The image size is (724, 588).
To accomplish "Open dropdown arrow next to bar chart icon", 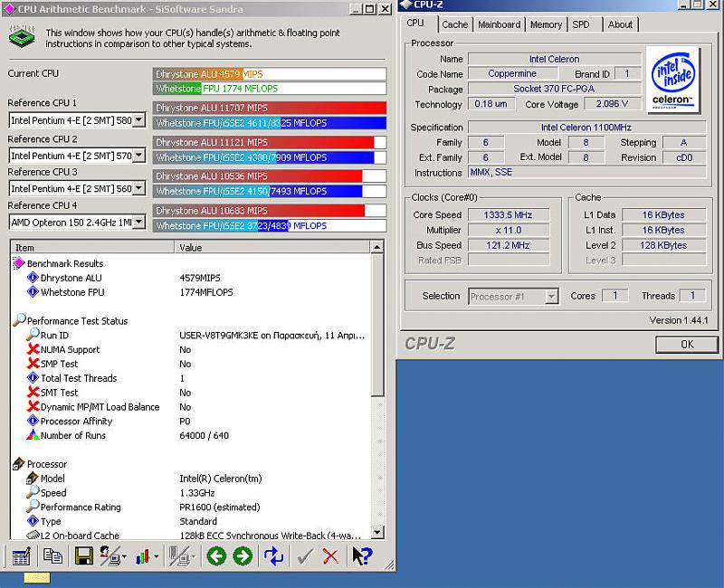I will tap(157, 556).
